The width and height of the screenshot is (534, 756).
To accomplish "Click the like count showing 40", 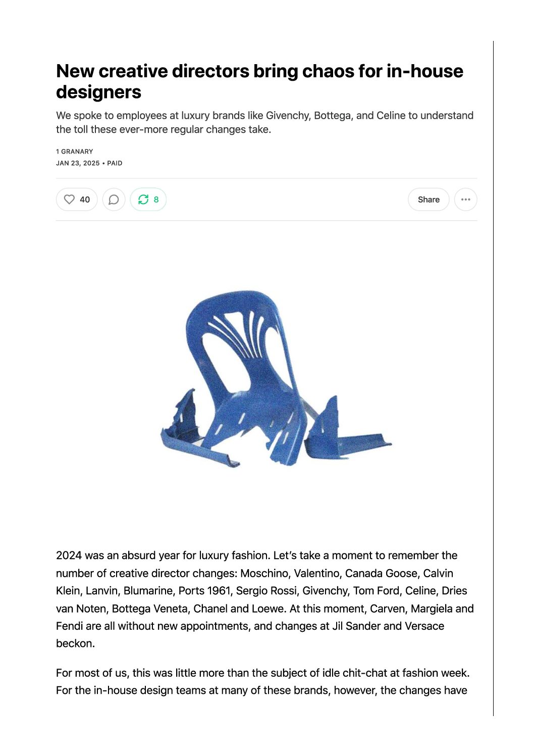I will click(x=85, y=199).
